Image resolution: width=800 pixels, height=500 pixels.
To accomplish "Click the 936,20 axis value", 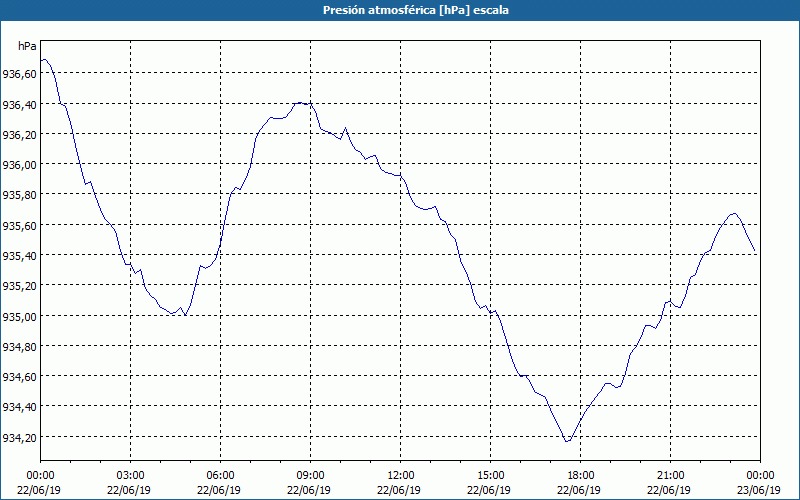I will [x=19, y=135].
